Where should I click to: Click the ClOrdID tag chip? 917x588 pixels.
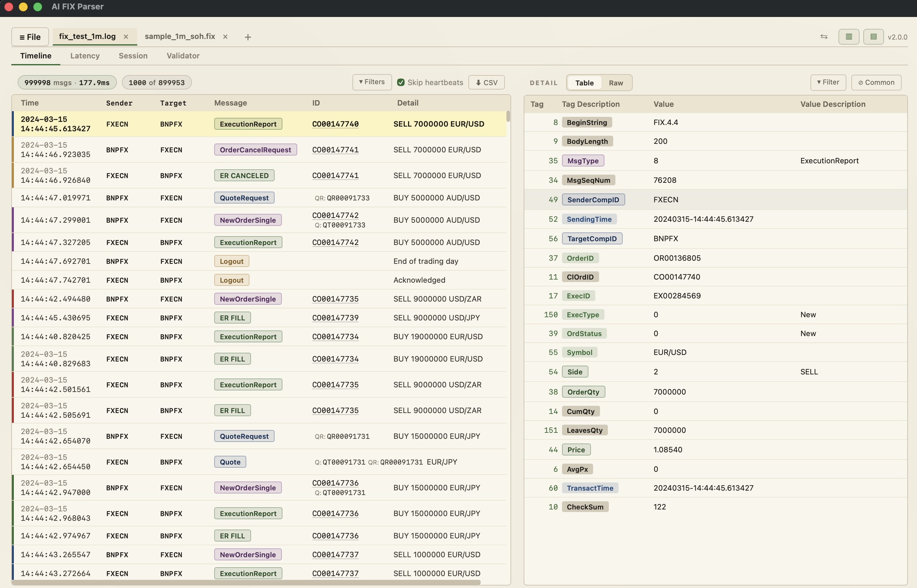point(580,277)
